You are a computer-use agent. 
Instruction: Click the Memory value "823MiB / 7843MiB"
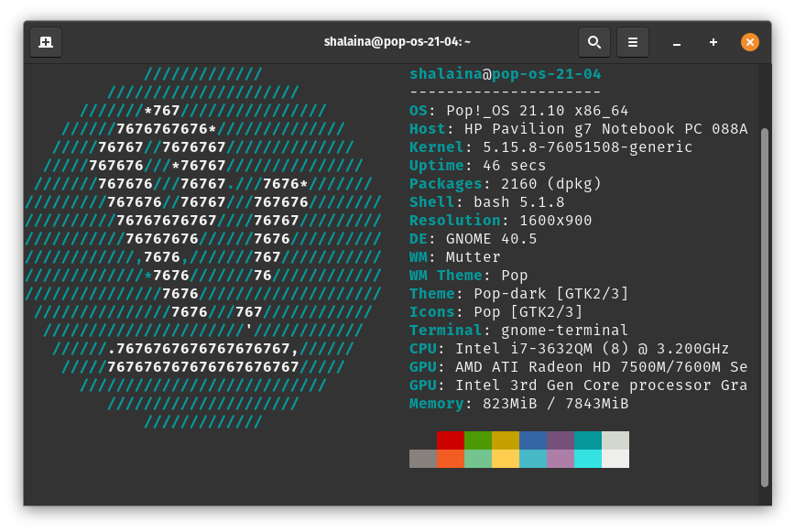[556, 403]
